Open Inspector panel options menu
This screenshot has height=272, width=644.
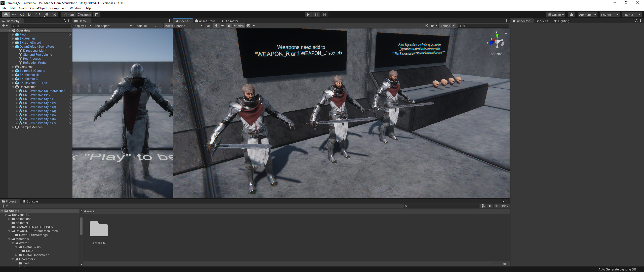coord(640,21)
